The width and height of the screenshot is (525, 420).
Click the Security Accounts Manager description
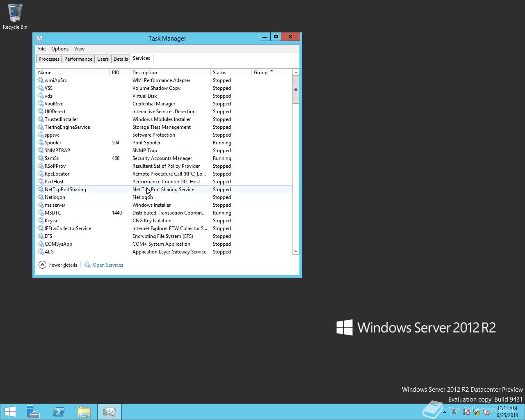click(x=162, y=158)
